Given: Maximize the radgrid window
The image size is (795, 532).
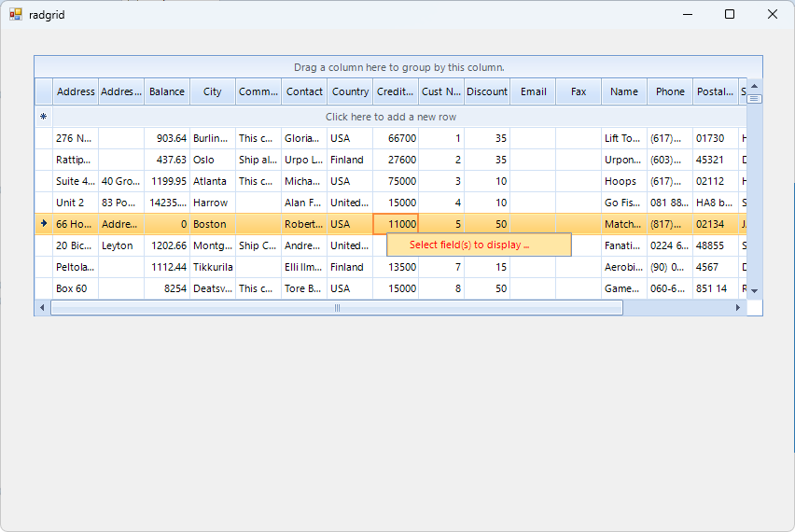Looking at the screenshot, I should tap(730, 14).
